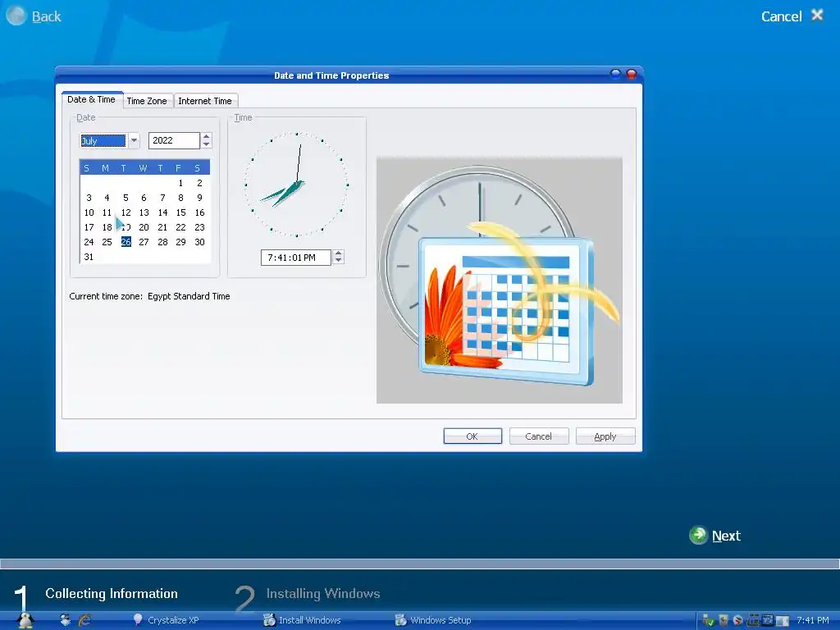Viewport: 840px width, 630px height.
Task: Click the blue help button in dialog title bar
Action: 615,74
